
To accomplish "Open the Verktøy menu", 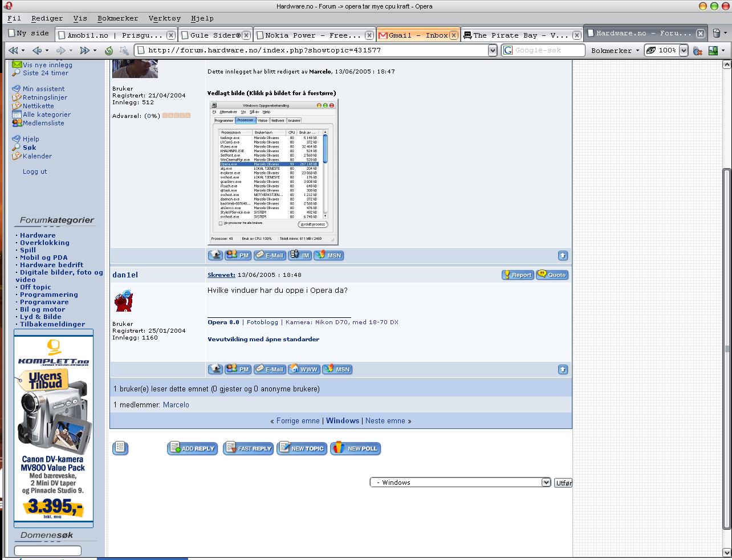I will [165, 18].
